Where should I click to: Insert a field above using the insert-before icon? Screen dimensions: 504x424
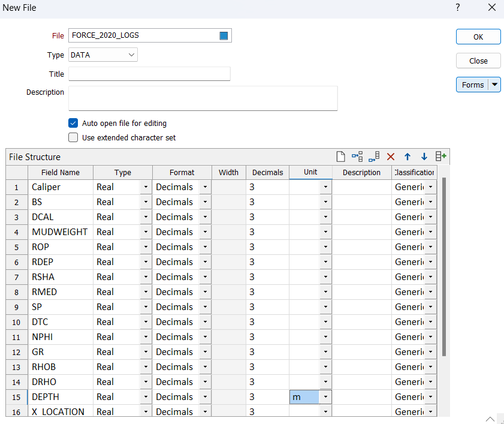click(357, 157)
